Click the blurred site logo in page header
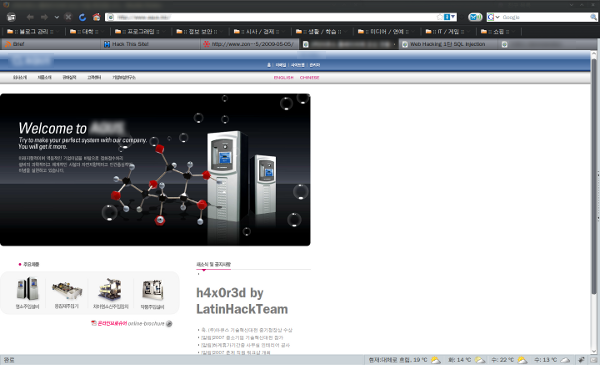This screenshot has height=365, width=600. [x=31, y=60]
